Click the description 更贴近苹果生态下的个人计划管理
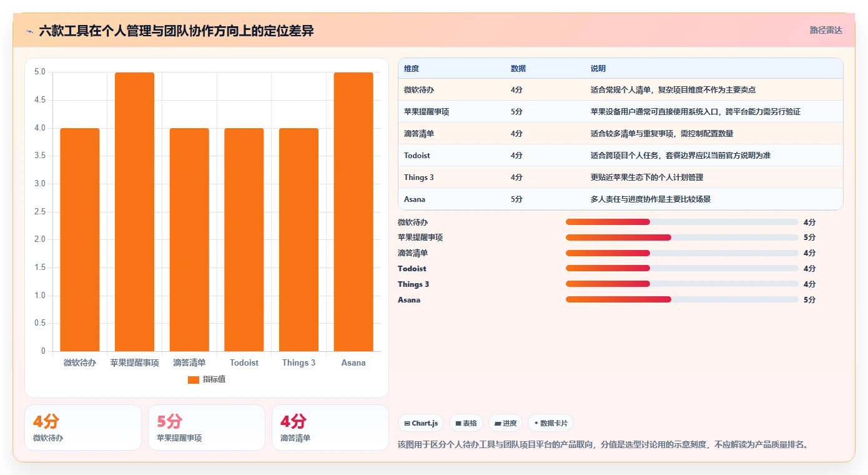This screenshot has width=868, height=475. 647,177
